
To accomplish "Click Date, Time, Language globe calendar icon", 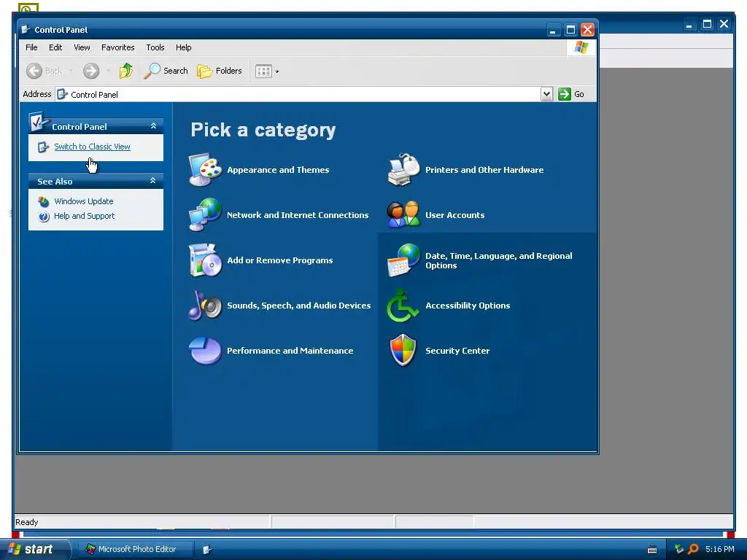I will pyautogui.click(x=403, y=260).
